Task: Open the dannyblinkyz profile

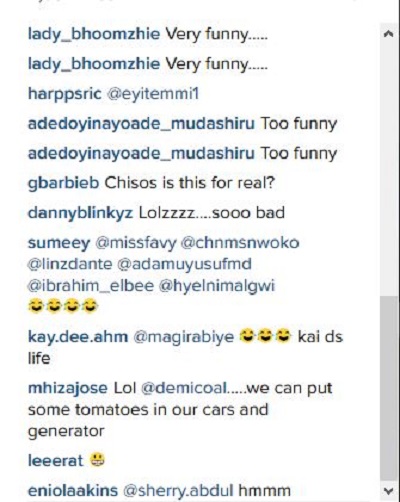Action: [80, 213]
